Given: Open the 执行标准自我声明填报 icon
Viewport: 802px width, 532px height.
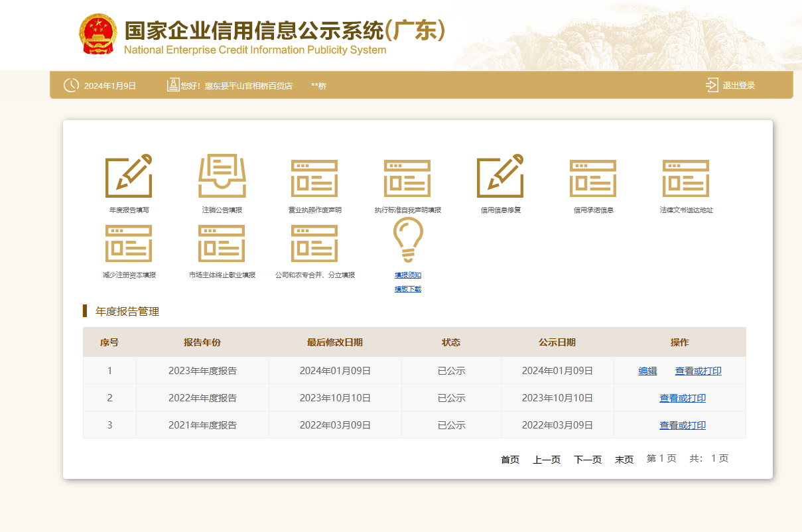Looking at the screenshot, I should point(407,178).
